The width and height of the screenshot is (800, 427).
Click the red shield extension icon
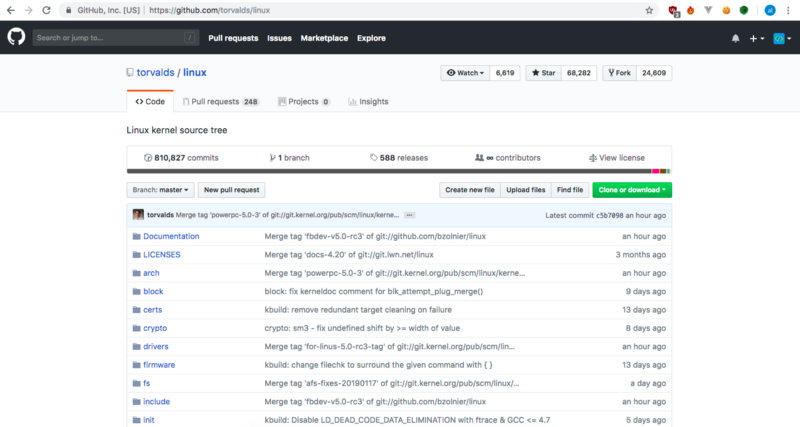[673, 10]
